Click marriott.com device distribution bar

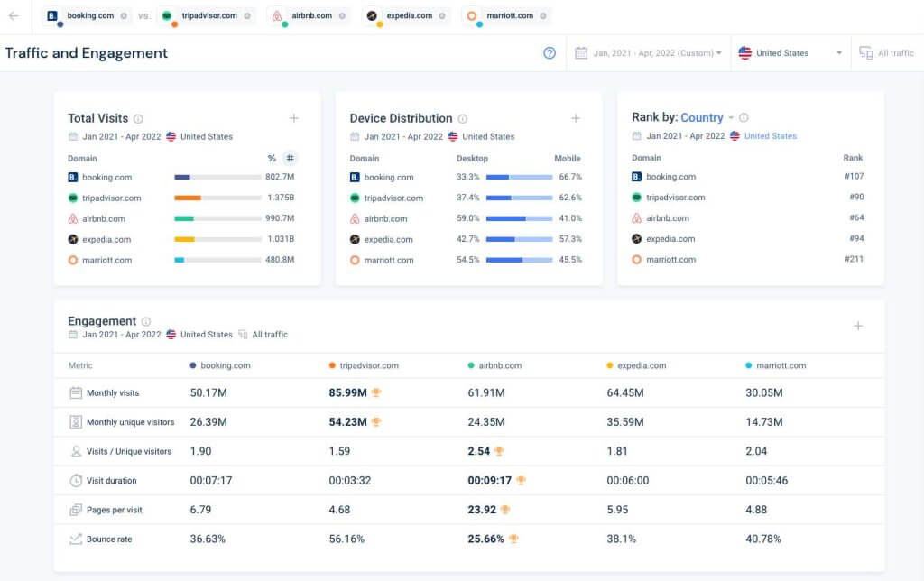coord(519,260)
